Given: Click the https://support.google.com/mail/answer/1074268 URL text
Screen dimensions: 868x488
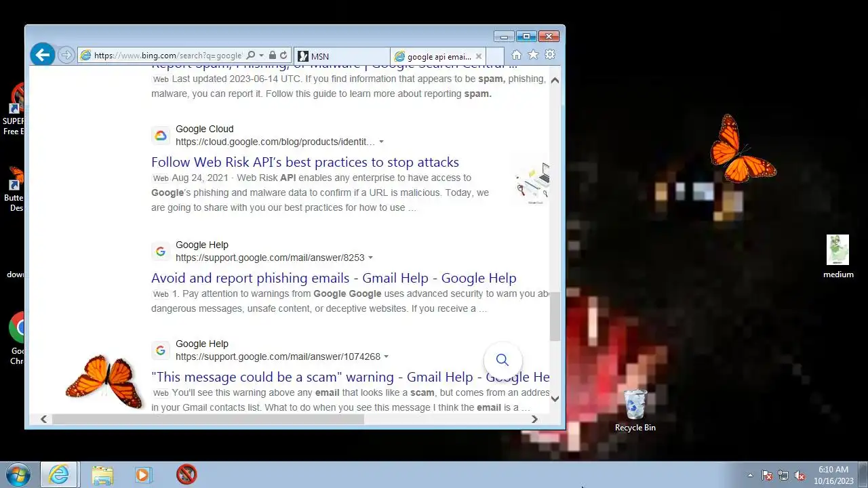Looking at the screenshot, I should pyautogui.click(x=278, y=357).
